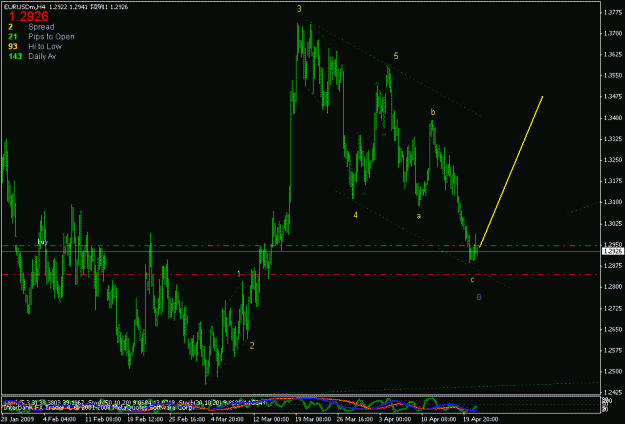Viewport: 625px width, 424px height.
Task: Select the yellow wave label 5
Action: 396,56
